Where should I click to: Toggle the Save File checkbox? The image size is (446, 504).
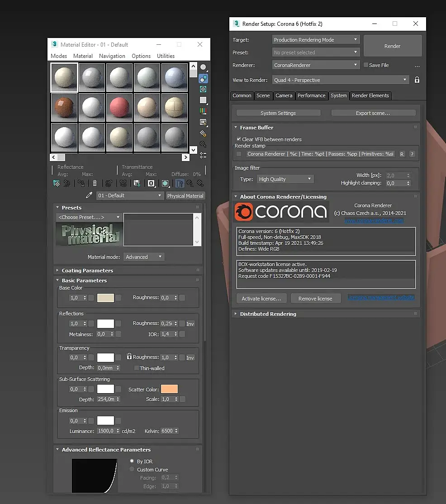[365, 65]
